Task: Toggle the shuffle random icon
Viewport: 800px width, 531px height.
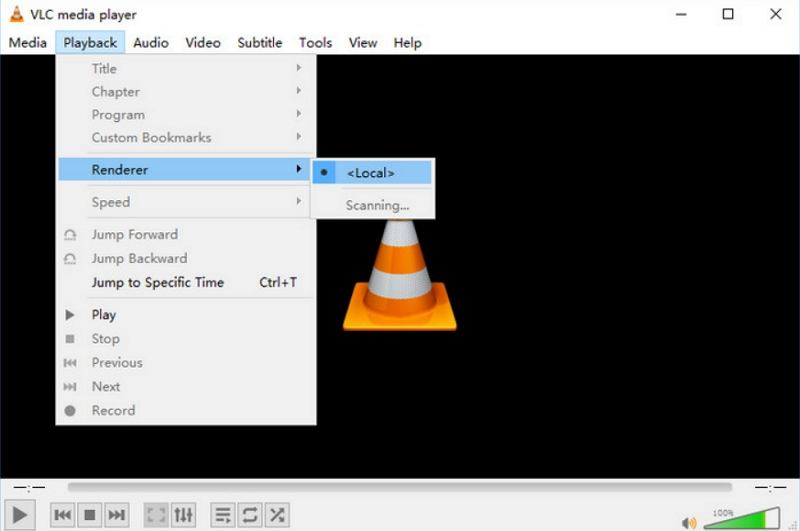Action: point(277,515)
